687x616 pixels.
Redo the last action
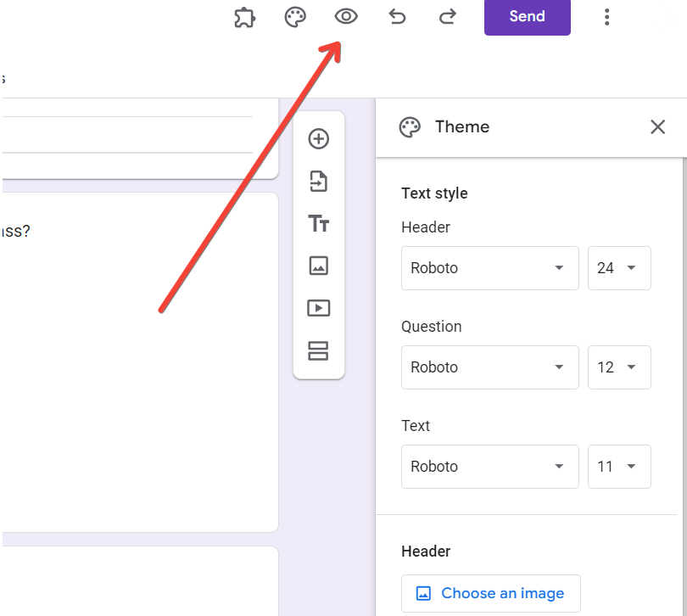[x=448, y=17]
